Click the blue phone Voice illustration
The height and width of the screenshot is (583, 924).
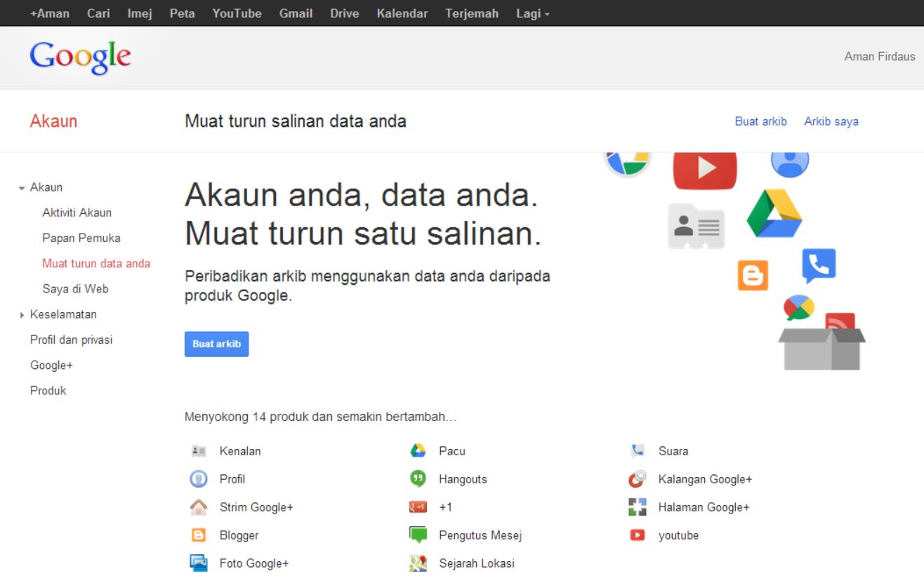click(x=819, y=265)
